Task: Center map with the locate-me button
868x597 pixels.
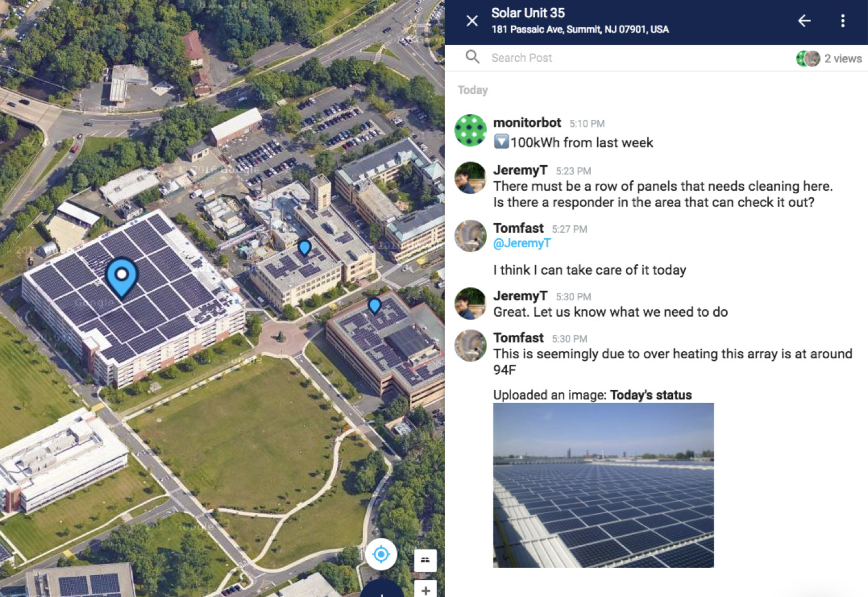Action: (x=381, y=554)
